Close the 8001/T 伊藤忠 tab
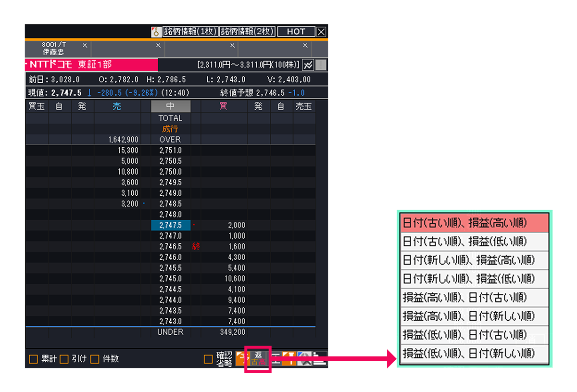Image resolution: width=577 pixels, height=392 pixels. (85, 45)
